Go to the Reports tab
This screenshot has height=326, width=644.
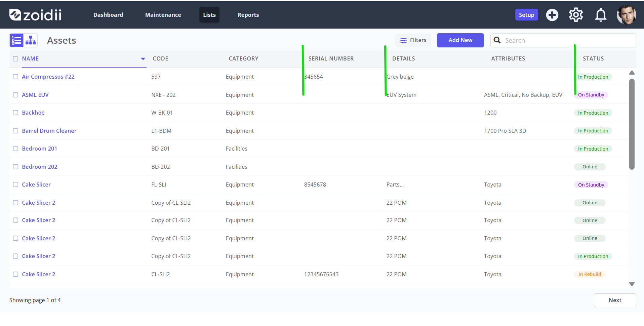[248, 15]
